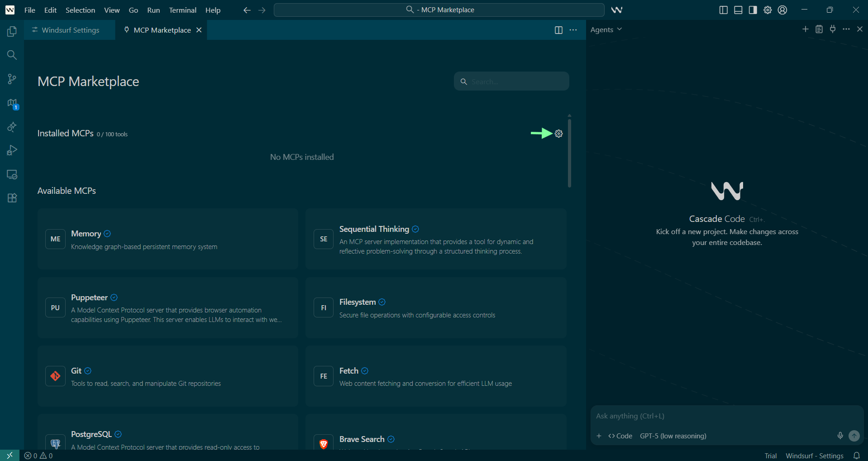Toggle the secondary side bar
The height and width of the screenshot is (461, 868).
tap(753, 10)
